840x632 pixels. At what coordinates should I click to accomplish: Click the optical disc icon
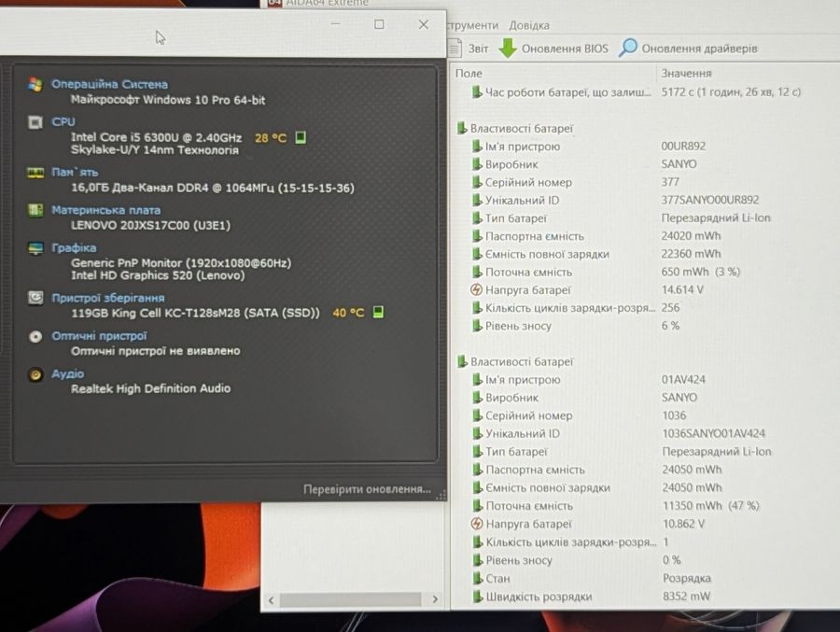pyautogui.click(x=35, y=337)
